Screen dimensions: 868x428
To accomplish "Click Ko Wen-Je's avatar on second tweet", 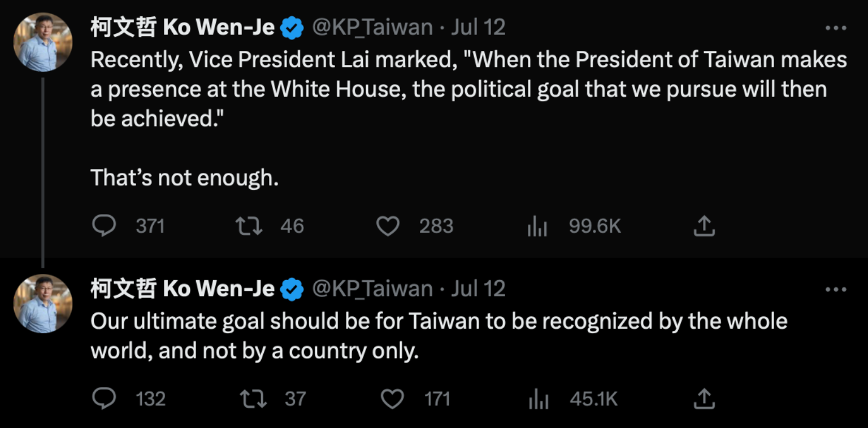I will [43, 304].
